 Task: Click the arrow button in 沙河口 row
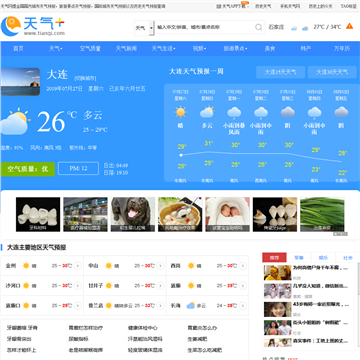[78, 286]
